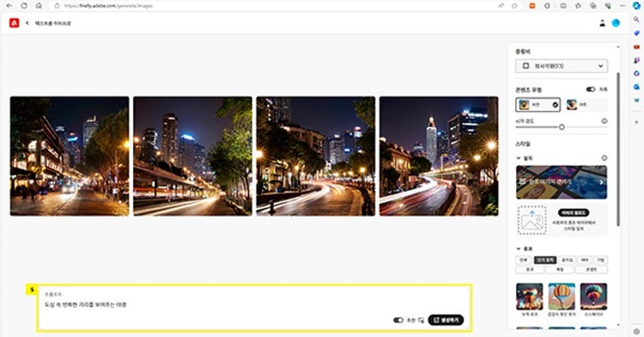Select the third effects filter tab

(x=568, y=260)
